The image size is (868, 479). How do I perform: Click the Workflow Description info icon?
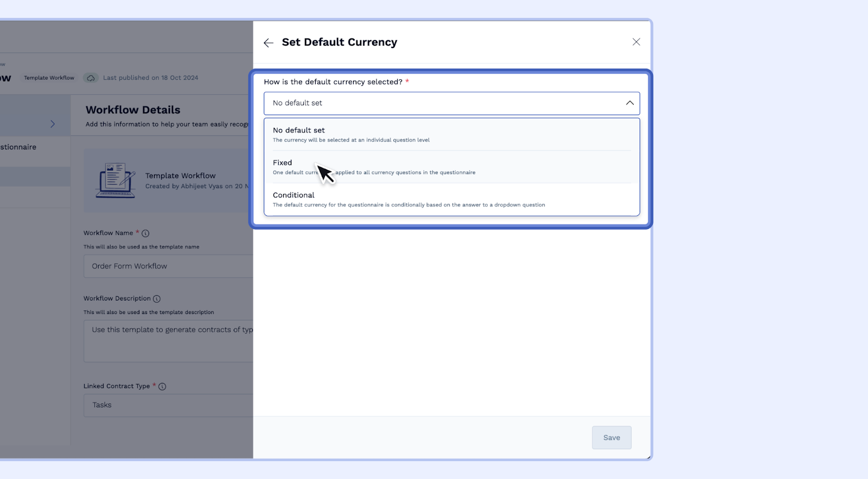click(x=157, y=299)
